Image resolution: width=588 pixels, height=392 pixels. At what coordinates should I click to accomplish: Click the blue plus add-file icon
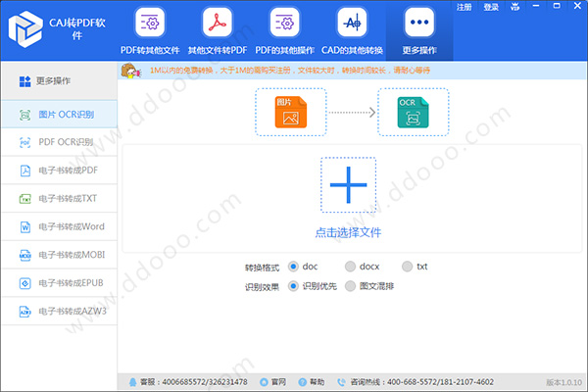348,185
